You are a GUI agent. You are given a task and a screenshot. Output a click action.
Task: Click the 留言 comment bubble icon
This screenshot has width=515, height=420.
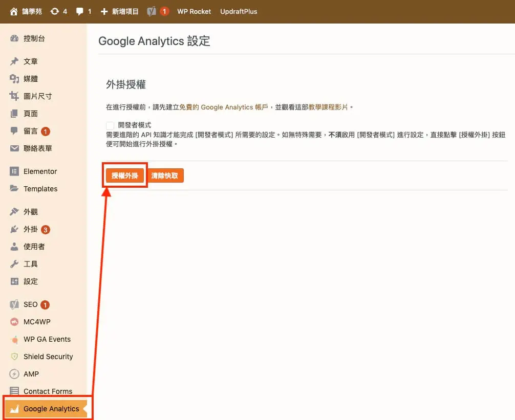[x=14, y=131]
